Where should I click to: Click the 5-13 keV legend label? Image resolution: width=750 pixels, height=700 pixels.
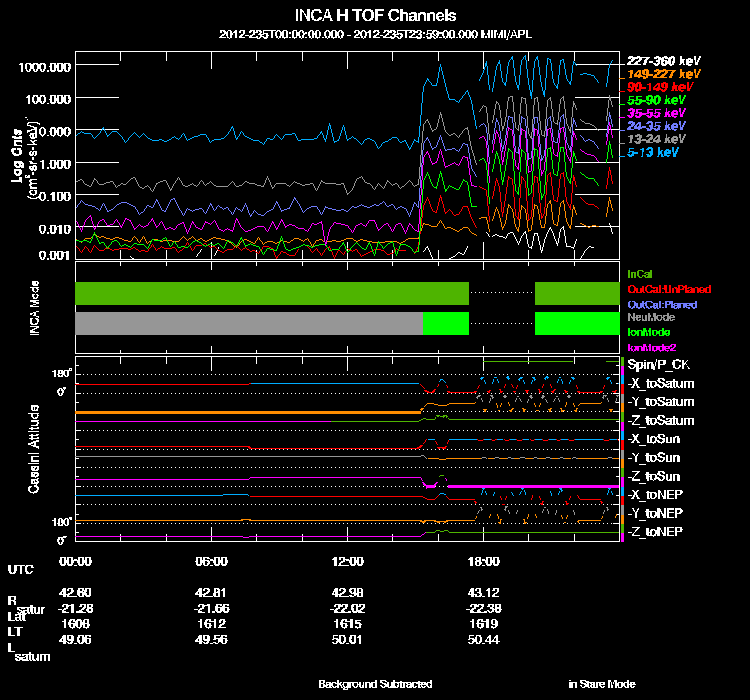(x=652, y=152)
